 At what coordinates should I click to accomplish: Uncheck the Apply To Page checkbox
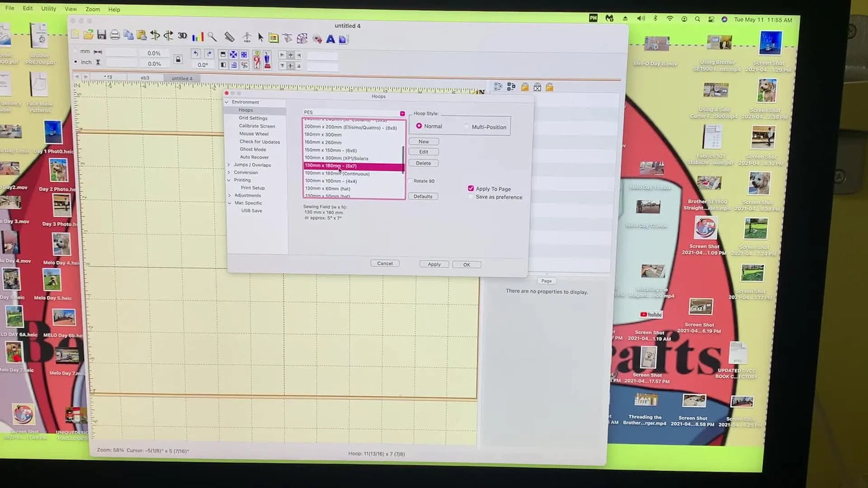pyautogui.click(x=471, y=188)
